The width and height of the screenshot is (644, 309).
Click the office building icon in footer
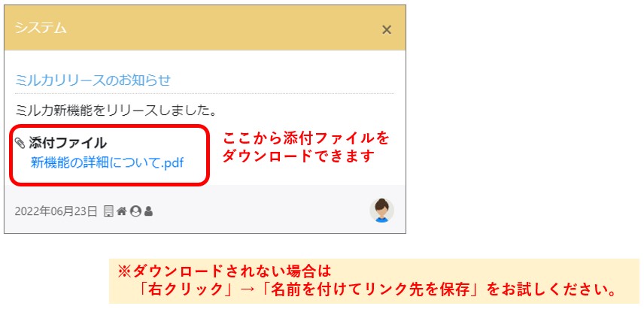point(108,211)
